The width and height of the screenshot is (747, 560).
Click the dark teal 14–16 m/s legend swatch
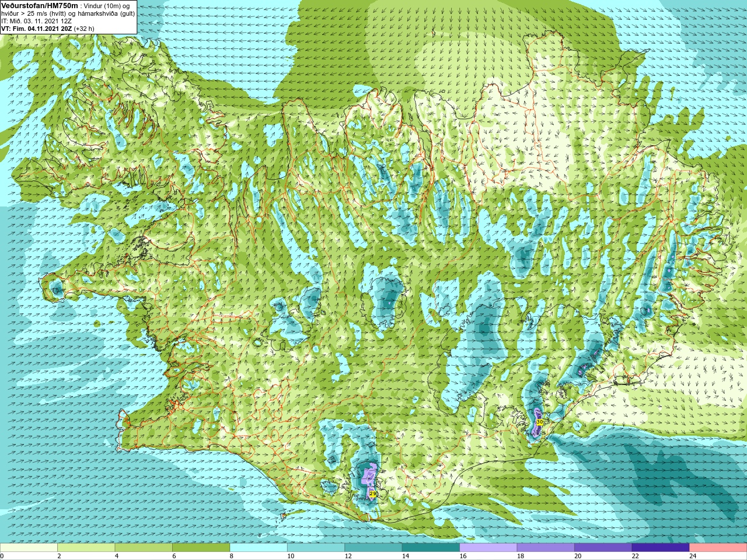pos(431,548)
